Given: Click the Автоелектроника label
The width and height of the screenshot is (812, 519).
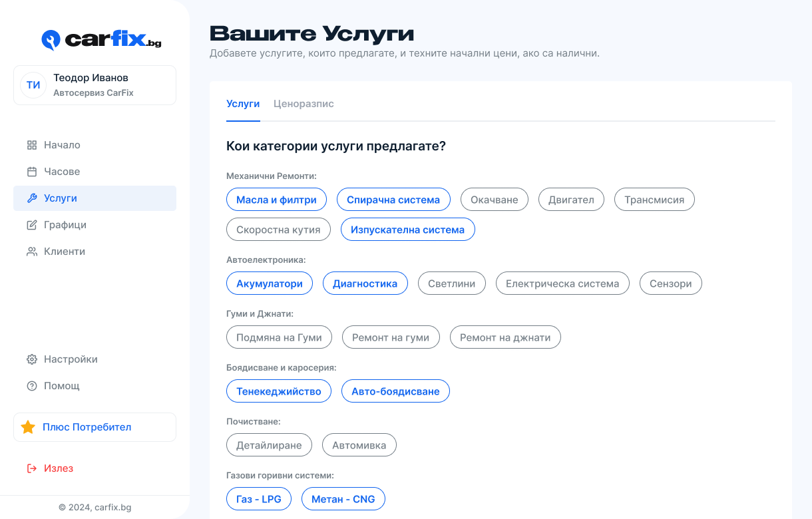Looking at the screenshot, I should point(266,260).
